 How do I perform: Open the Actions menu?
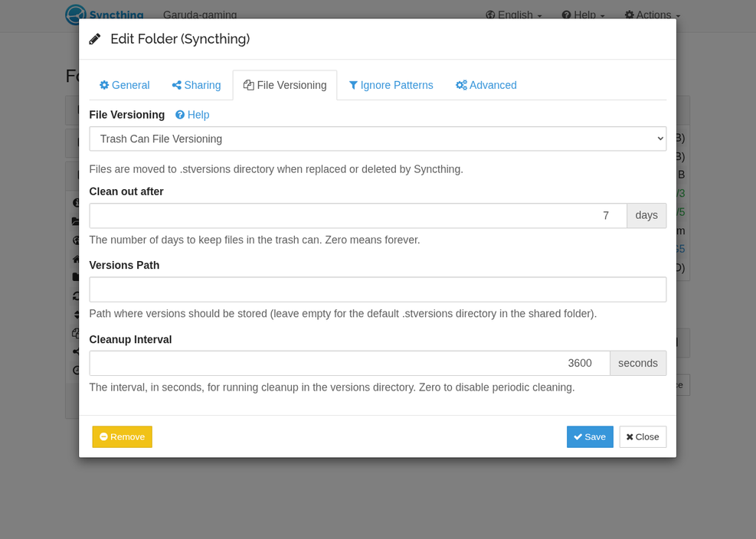coord(653,15)
